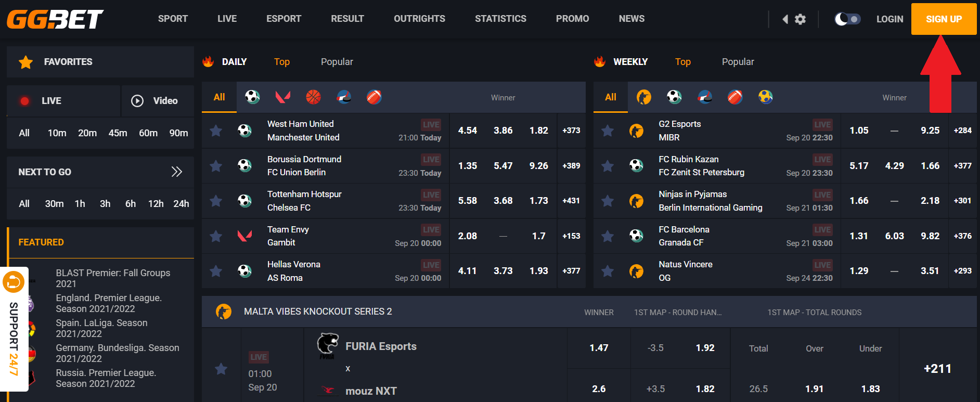Open Spain LaLiga Season 2021/2022
The width and height of the screenshot is (980, 402).
tap(101, 328)
